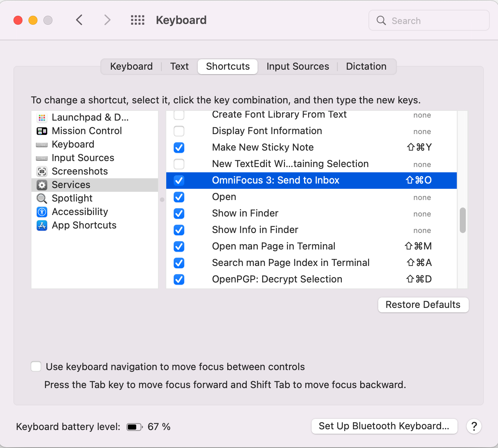
Task: Uncheck OpenPGP: Decrypt Selection
Action: click(x=179, y=279)
